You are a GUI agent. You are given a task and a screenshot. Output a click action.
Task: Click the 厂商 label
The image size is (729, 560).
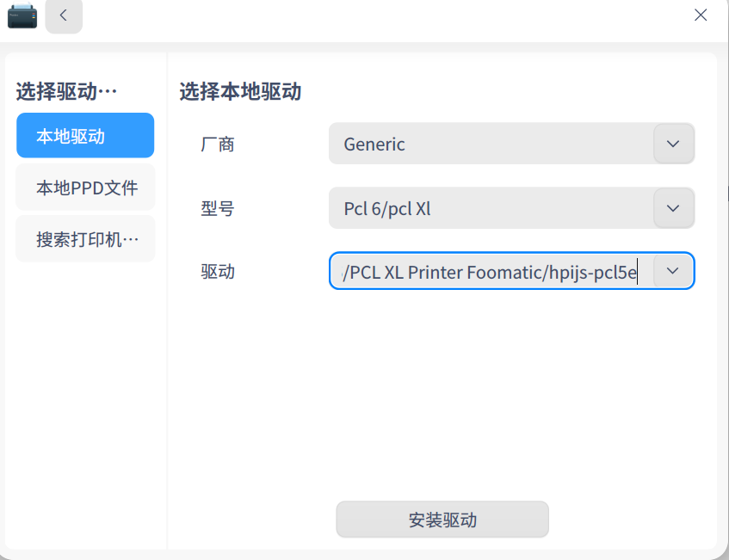[218, 144]
